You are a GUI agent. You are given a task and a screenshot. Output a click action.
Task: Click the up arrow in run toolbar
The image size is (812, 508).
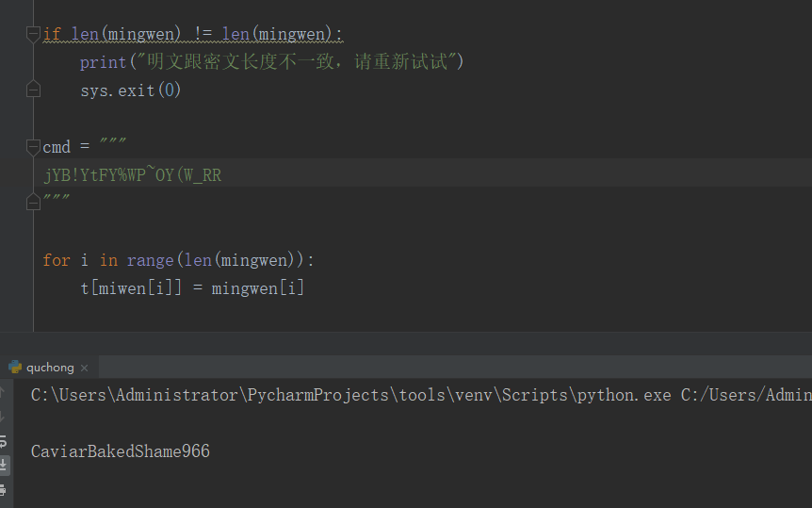(3, 393)
